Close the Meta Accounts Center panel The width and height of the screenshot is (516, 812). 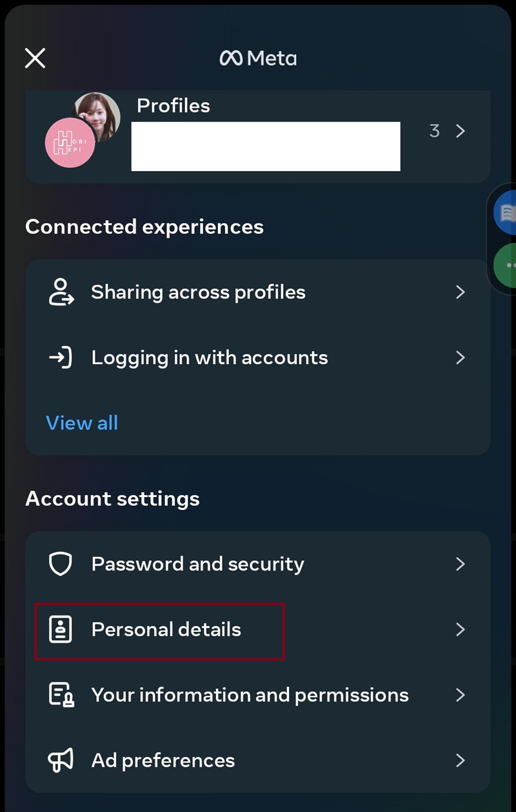point(35,58)
